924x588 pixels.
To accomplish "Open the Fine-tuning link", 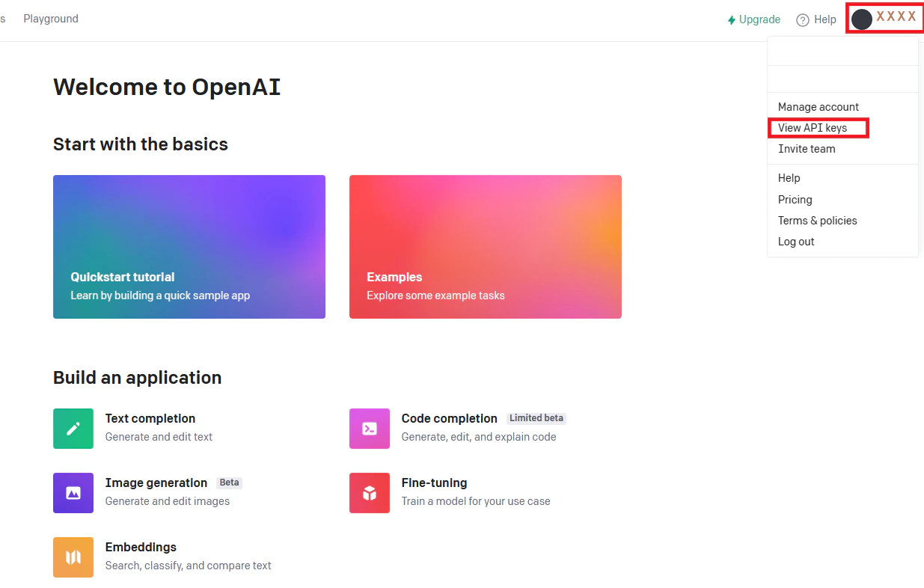I will click(435, 483).
